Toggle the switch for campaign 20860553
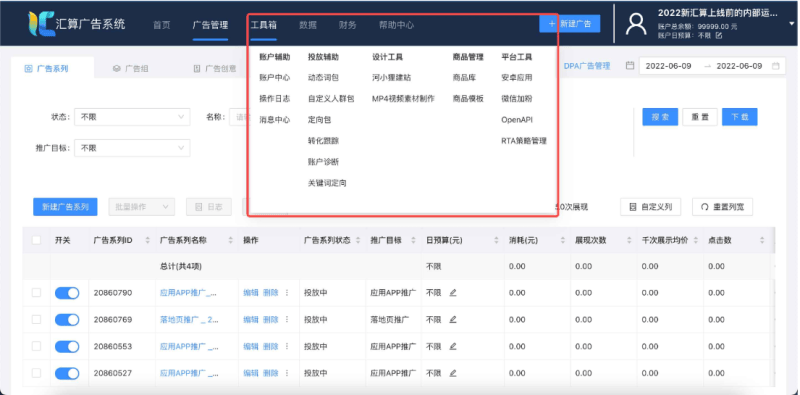Viewport: 800px width, 395px height. (x=67, y=347)
